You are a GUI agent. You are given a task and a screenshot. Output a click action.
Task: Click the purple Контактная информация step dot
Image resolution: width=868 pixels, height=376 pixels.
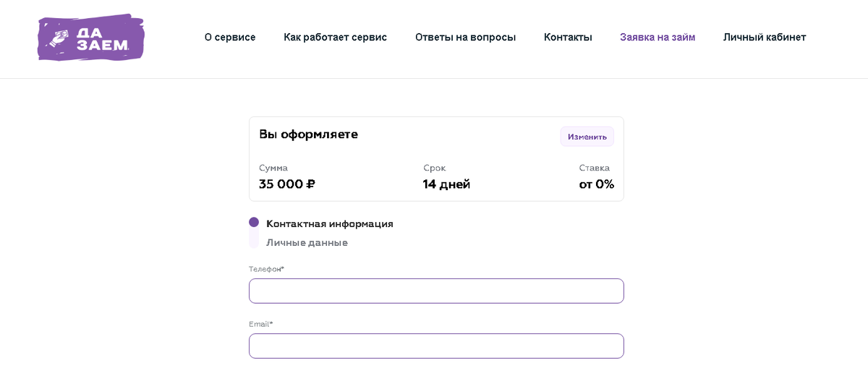pyautogui.click(x=254, y=222)
